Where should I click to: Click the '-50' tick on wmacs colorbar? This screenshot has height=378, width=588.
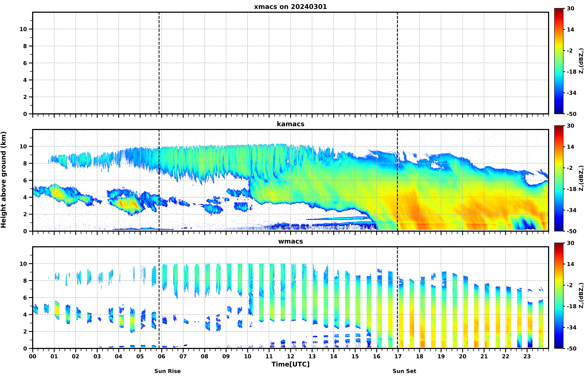pyautogui.click(x=572, y=349)
